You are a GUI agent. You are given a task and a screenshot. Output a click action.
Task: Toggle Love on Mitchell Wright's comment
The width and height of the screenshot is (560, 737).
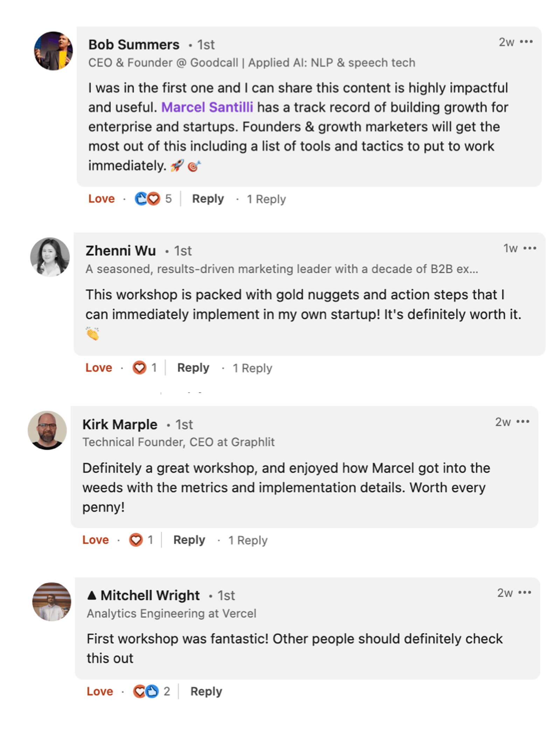point(100,692)
